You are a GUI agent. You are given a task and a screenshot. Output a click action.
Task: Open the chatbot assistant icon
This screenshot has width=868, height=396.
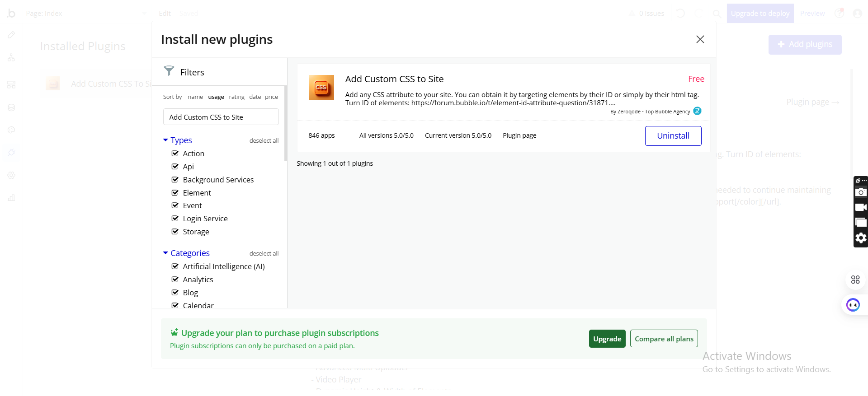tap(853, 305)
